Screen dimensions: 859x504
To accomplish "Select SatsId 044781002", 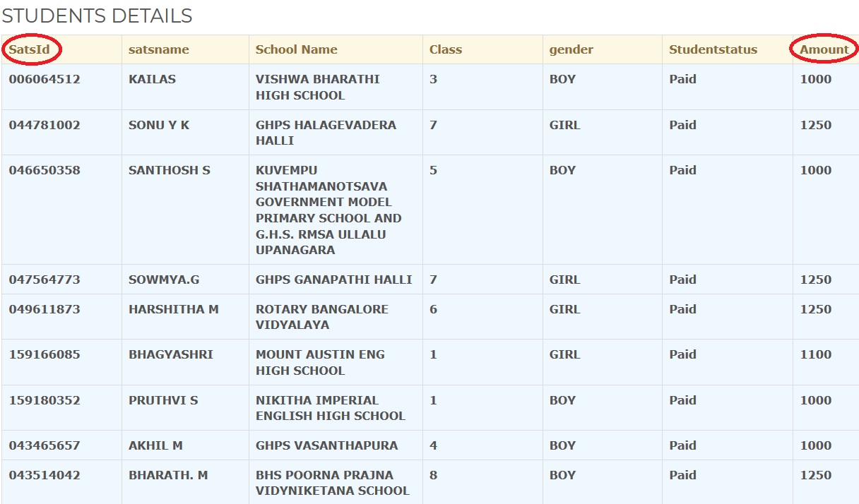I will pyautogui.click(x=45, y=125).
